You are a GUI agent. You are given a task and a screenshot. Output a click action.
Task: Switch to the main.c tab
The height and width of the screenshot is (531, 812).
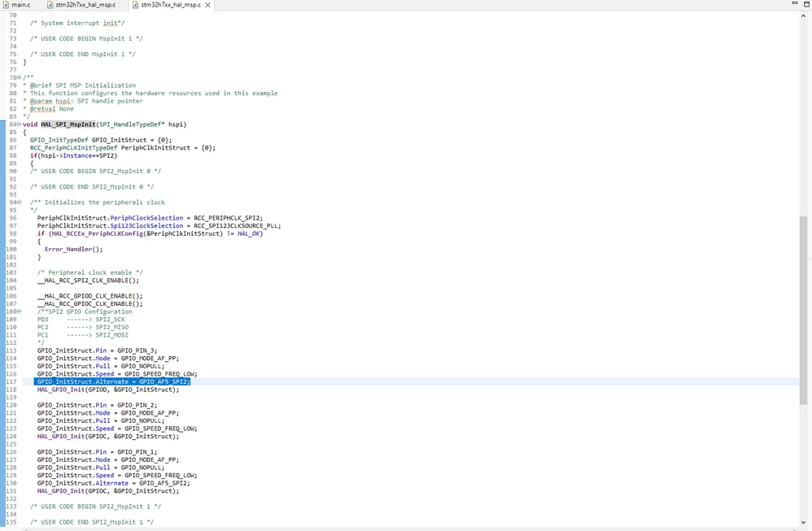click(16, 5)
